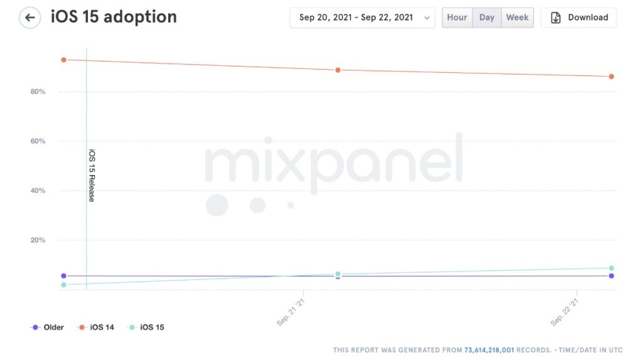Click the iOS 15 first data point
The width and height of the screenshot is (643, 364).
63,285
